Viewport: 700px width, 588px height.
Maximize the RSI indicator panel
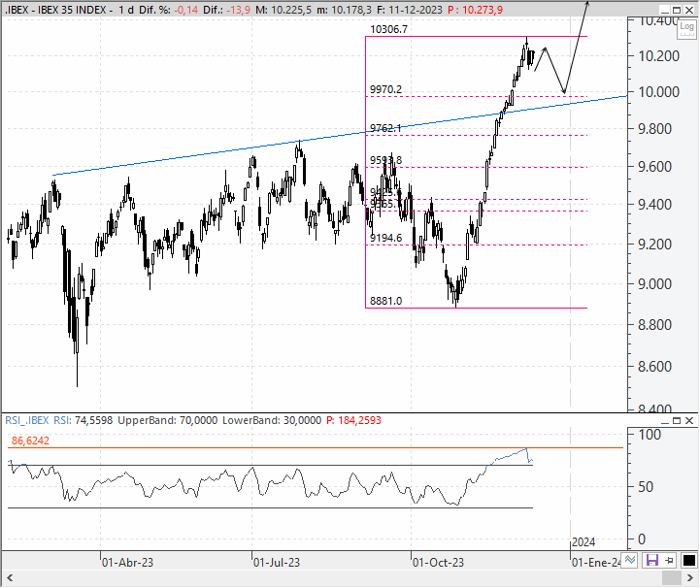[x=677, y=421]
